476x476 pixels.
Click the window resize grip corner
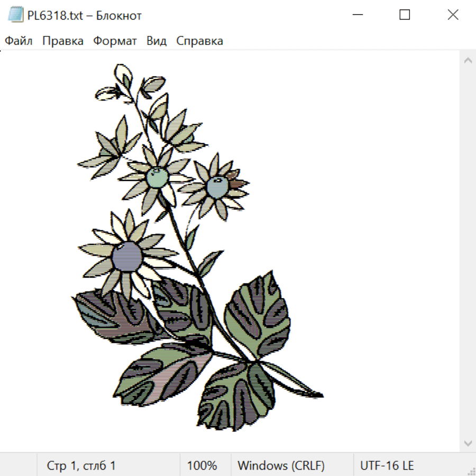[470, 470]
